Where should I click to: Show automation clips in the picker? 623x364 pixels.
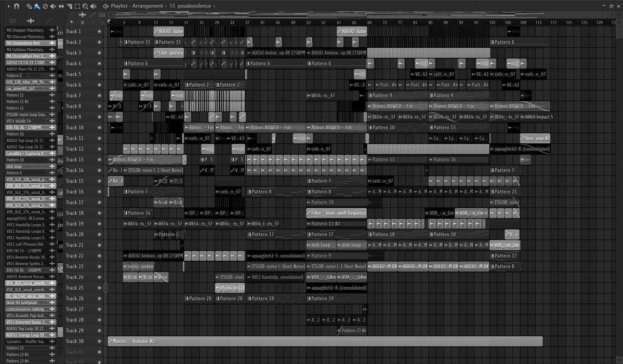[x=49, y=21]
